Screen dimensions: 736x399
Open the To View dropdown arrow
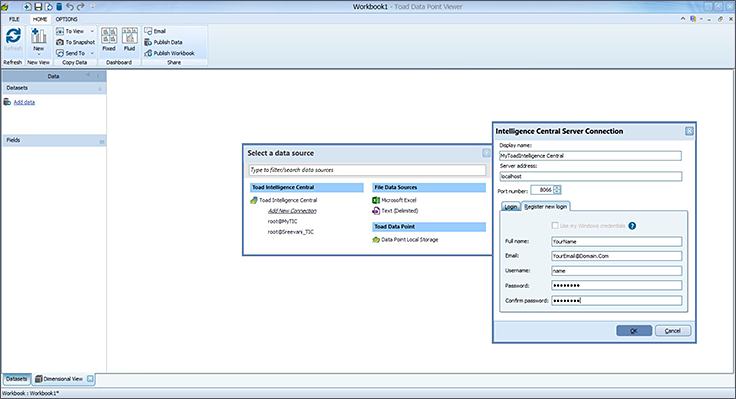(x=92, y=31)
